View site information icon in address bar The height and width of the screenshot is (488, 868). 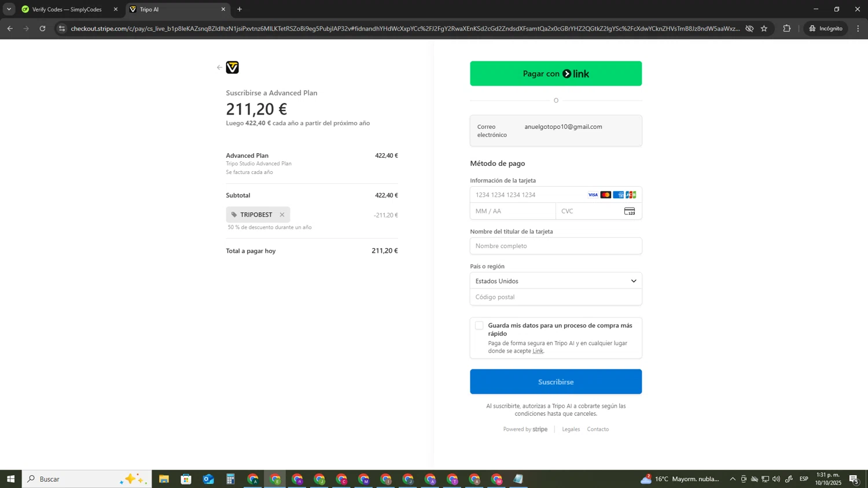62,28
